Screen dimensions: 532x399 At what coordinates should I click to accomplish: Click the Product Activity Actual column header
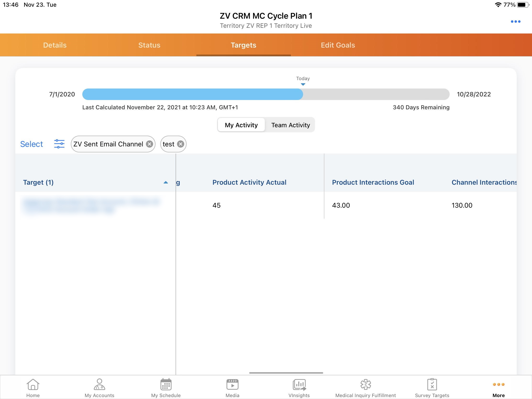click(249, 183)
